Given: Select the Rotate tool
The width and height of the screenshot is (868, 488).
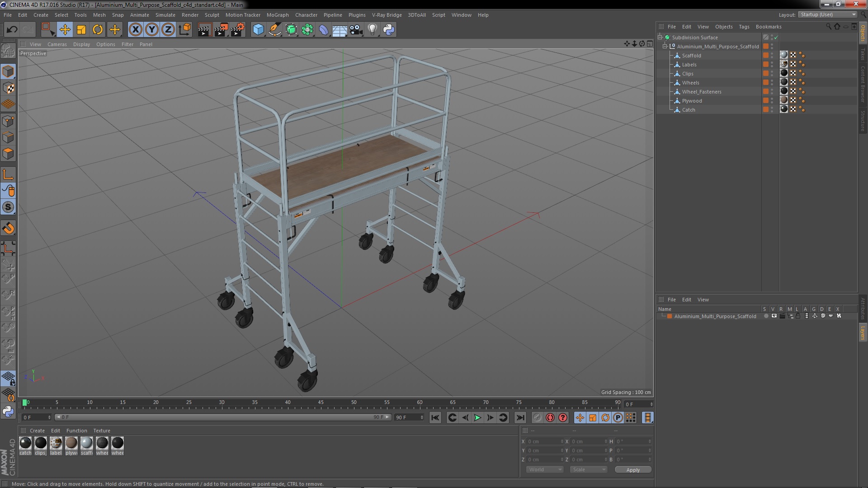Looking at the screenshot, I should (x=98, y=30).
